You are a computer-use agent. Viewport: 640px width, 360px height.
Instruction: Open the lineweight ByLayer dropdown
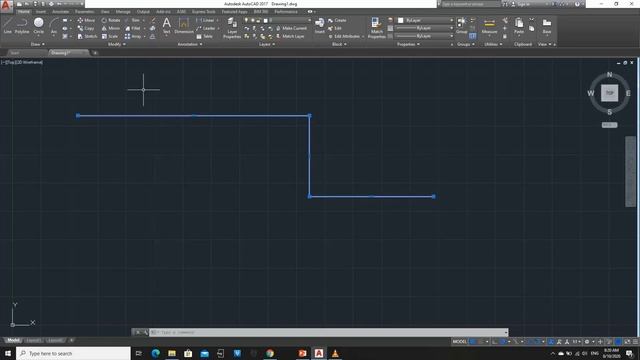coord(425,28)
